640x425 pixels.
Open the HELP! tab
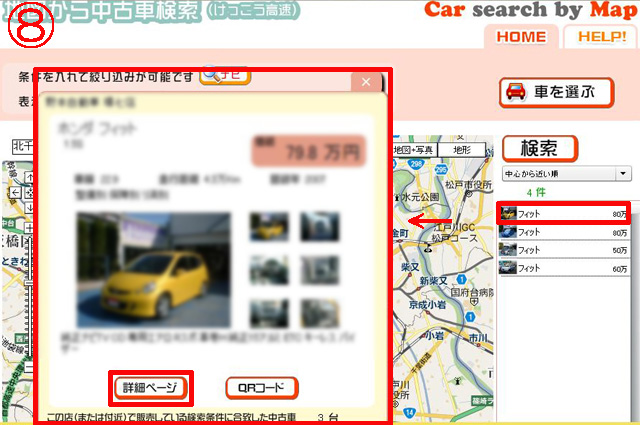[601, 37]
